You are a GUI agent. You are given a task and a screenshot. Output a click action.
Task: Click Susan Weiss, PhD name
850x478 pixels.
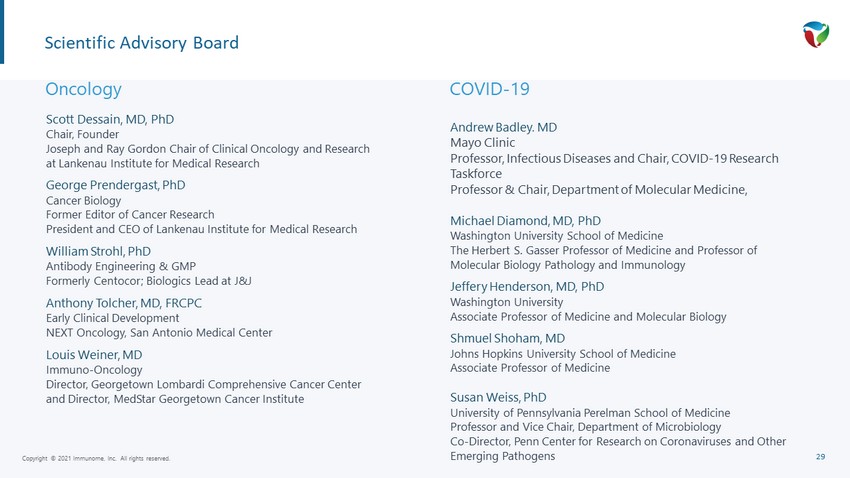[x=498, y=397]
